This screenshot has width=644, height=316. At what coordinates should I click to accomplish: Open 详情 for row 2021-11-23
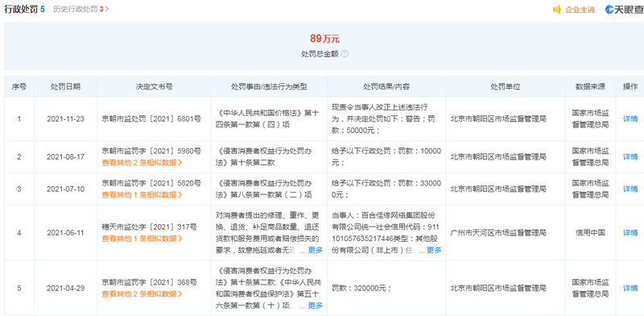630,119
